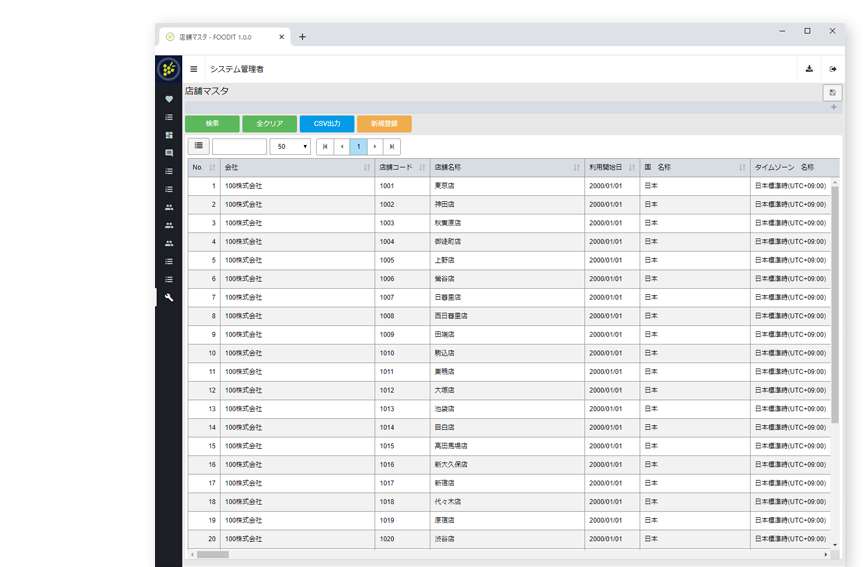Viewport: 868px width, 567px height.
Task: Expand the search panel with plus icon
Action: click(834, 107)
